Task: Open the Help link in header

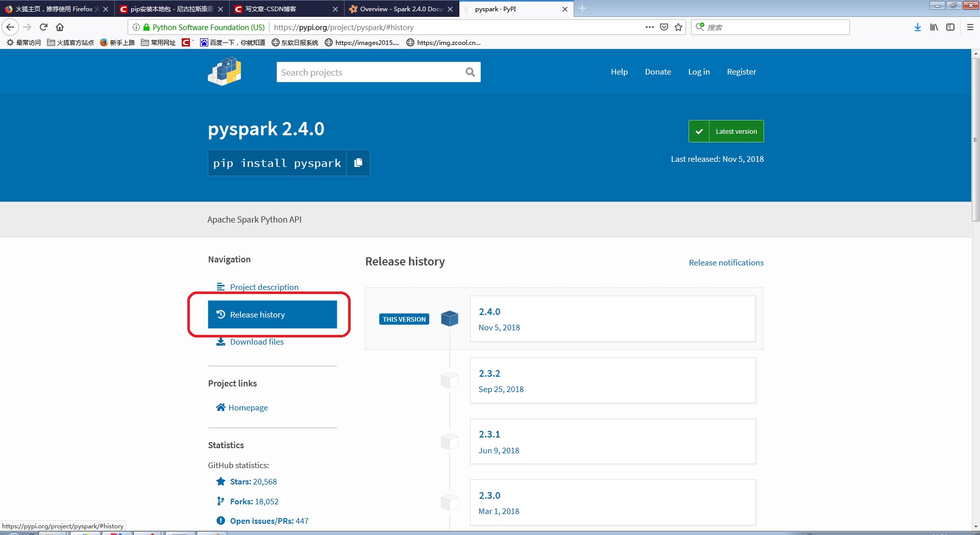Action: [619, 72]
